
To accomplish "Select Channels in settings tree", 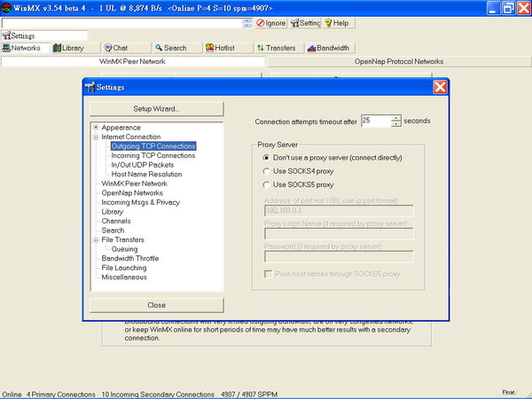I will pyautogui.click(x=116, y=221).
